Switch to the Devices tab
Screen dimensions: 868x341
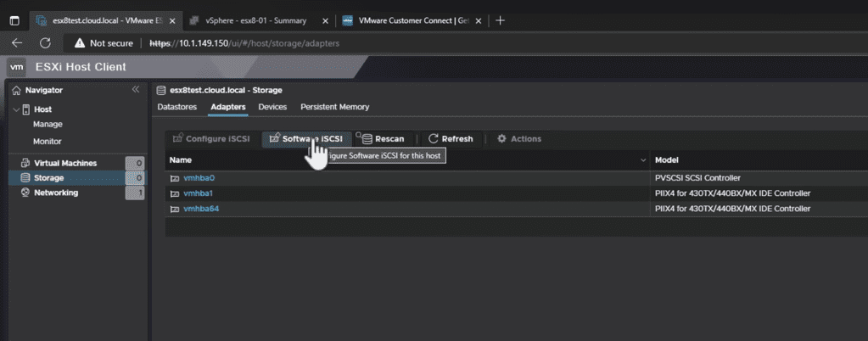pyautogui.click(x=272, y=107)
